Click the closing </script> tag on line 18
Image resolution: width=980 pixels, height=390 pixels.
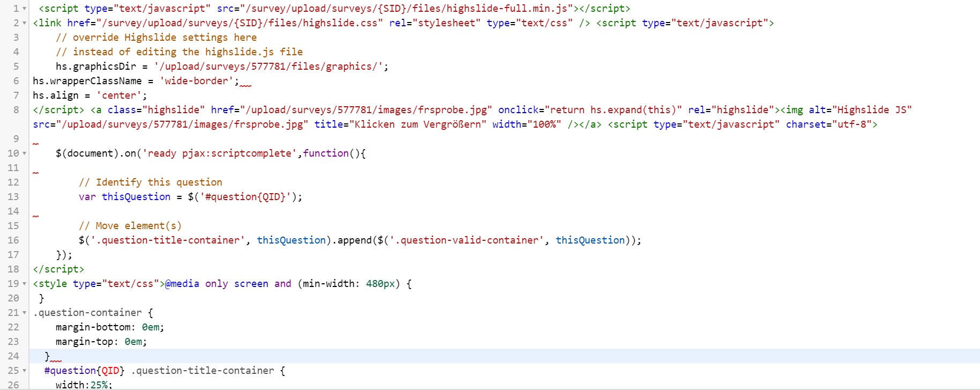pos(58,269)
